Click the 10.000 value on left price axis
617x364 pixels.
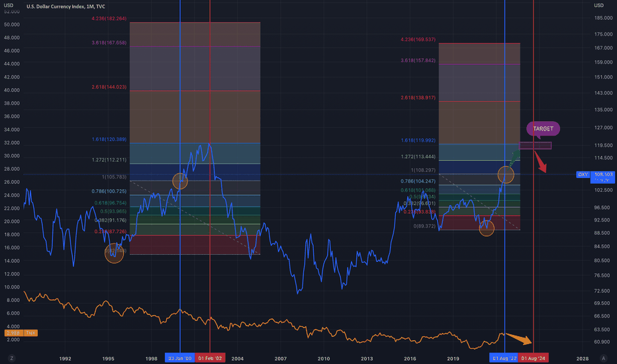click(x=12, y=287)
